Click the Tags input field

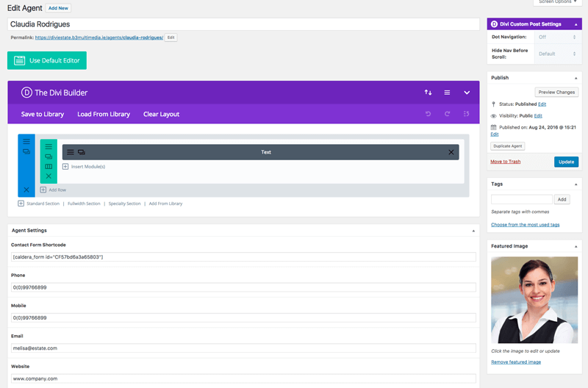(x=521, y=199)
